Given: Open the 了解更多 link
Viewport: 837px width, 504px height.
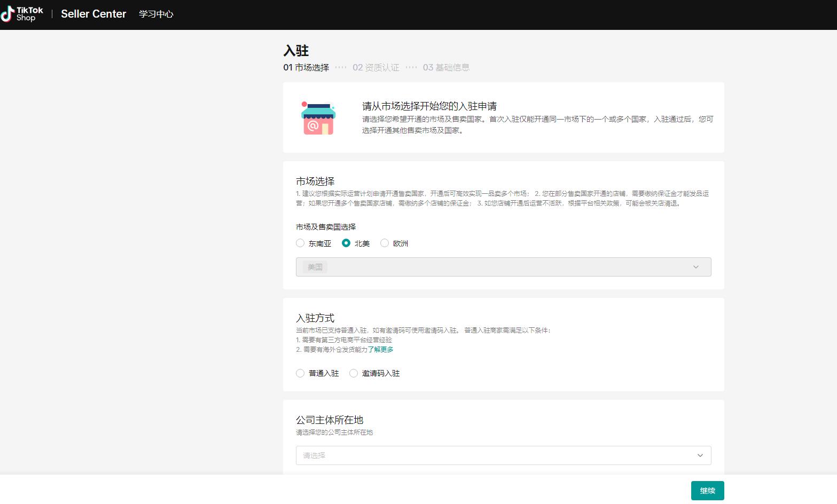Looking at the screenshot, I should tap(381, 349).
